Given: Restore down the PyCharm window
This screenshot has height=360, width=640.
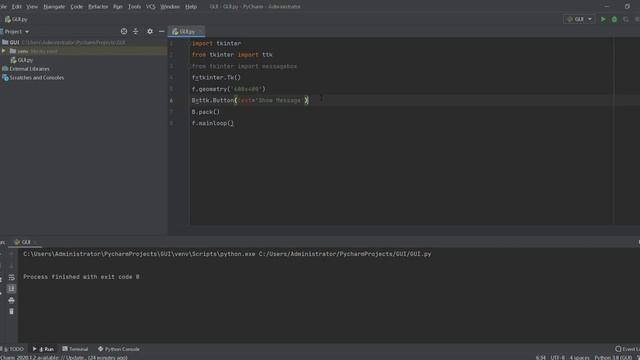Looking at the screenshot, I should (627, 7).
